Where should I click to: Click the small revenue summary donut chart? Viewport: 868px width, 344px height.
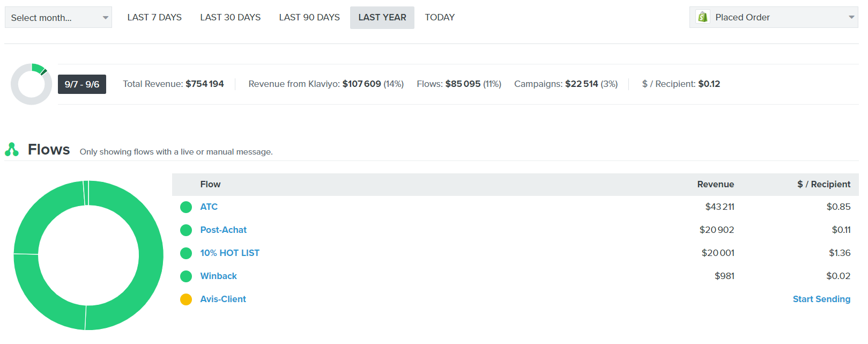(31, 84)
